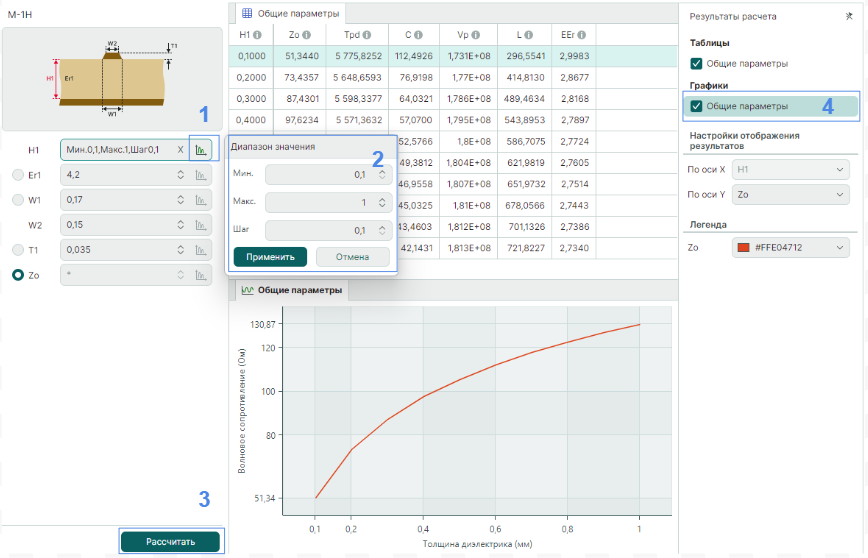Click cell value 5 571,3632 in Tpd column
Image resolution: width=868 pixels, height=558 pixels.
[x=358, y=120]
